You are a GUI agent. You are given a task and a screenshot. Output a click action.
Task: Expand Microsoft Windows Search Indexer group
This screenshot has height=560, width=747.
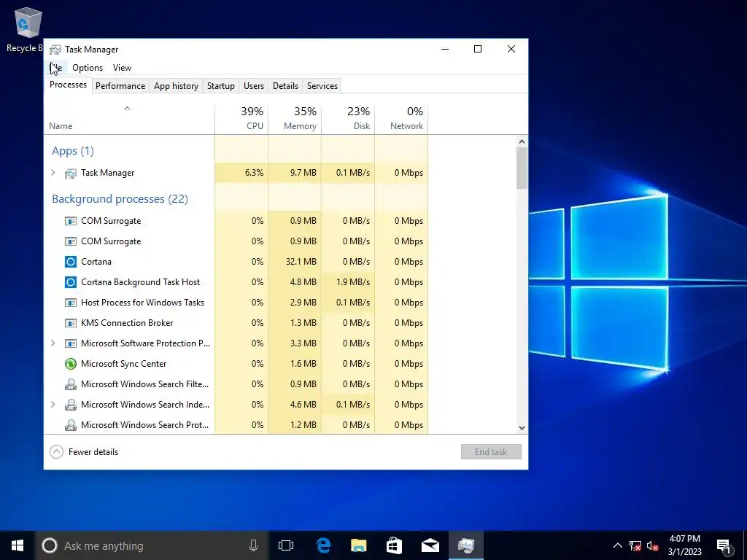[53, 405]
